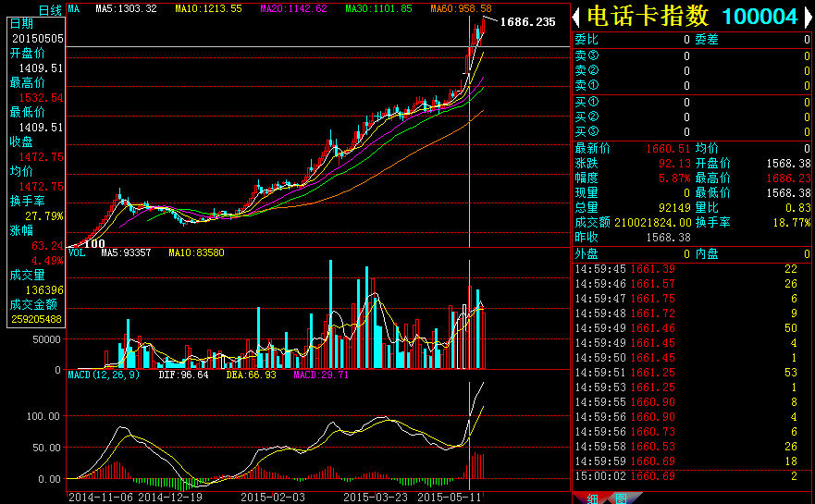This screenshot has width=815, height=504.
Task: Click the 成交金额 value 259205488
Action: pos(36,319)
